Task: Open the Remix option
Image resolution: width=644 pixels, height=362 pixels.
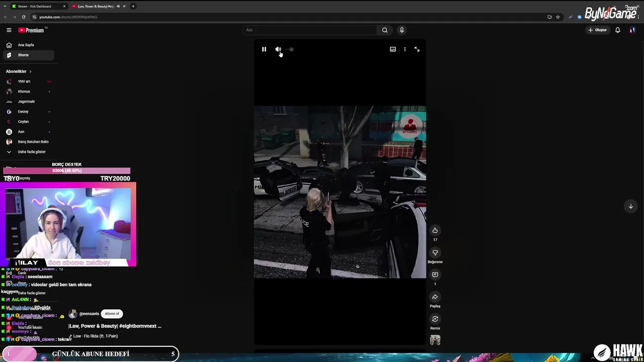Action: [x=435, y=319]
